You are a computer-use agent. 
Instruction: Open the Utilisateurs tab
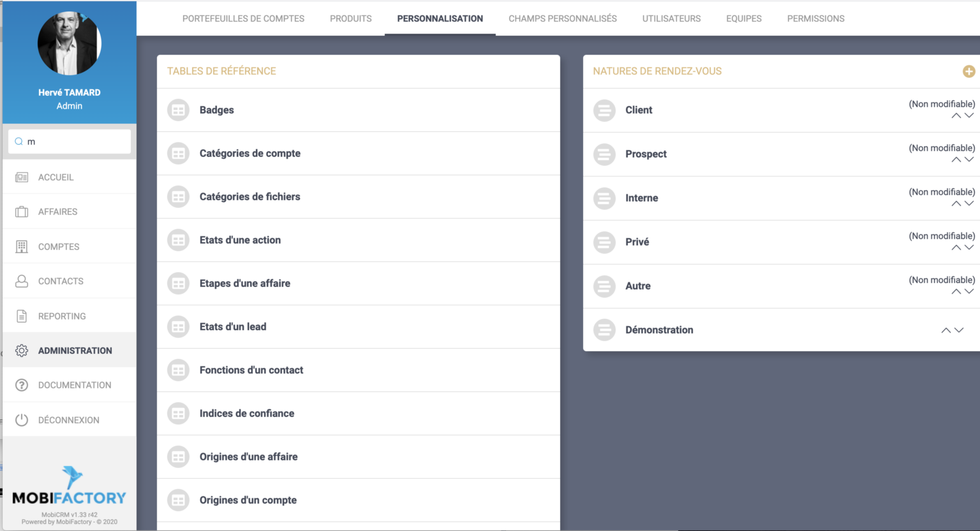(x=671, y=18)
